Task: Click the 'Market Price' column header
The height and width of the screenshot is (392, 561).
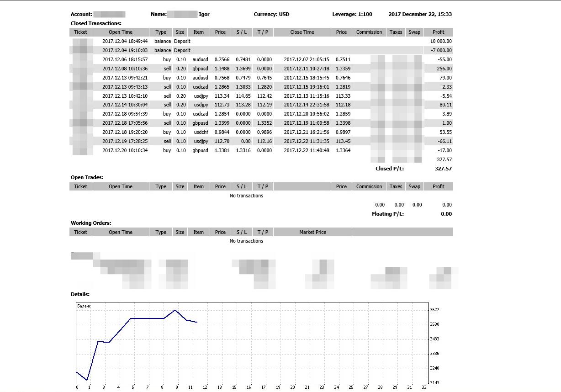Action: [x=312, y=232]
